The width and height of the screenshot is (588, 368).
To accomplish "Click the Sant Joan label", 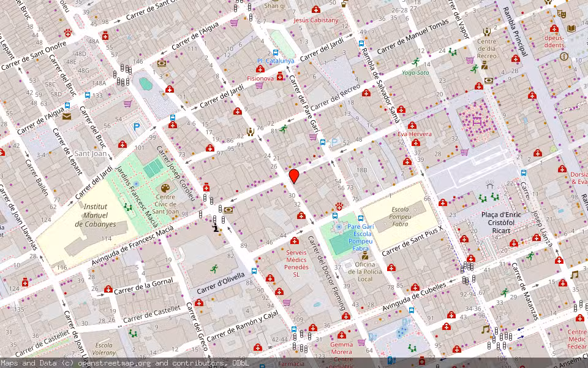I will coord(91,153).
